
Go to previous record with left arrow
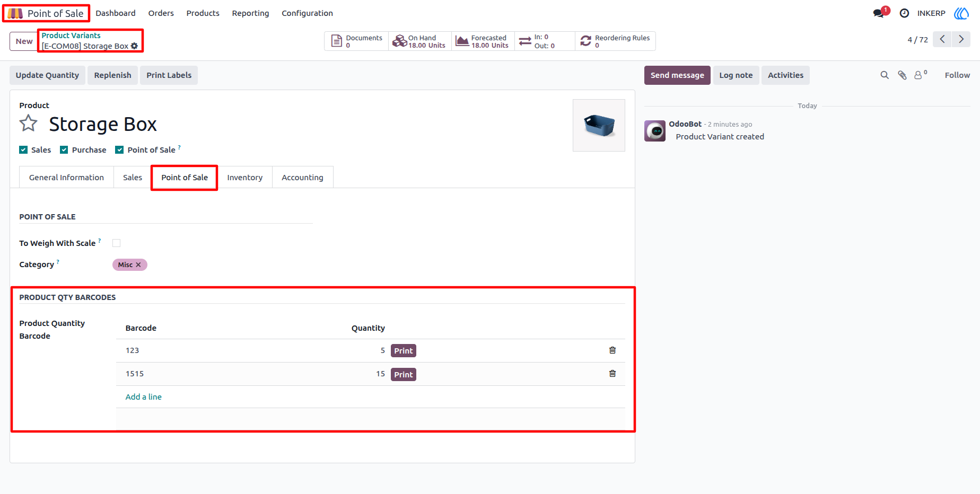tap(942, 39)
